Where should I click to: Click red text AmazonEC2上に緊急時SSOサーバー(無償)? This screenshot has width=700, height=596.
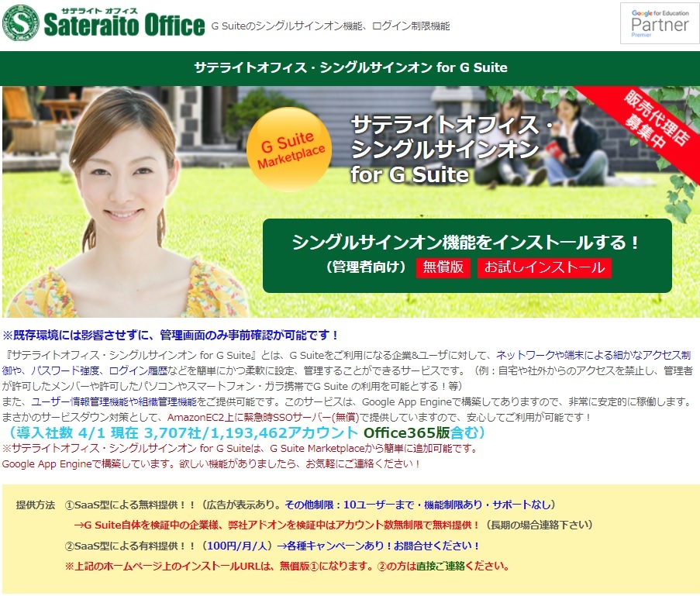click(264, 418)
